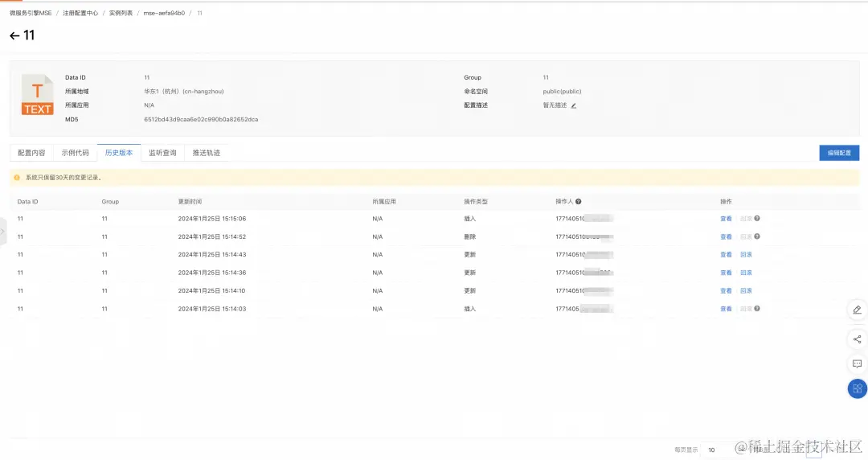
Task: Click the 系统只保留30天的变更记录 notice text
Action: 63,178
